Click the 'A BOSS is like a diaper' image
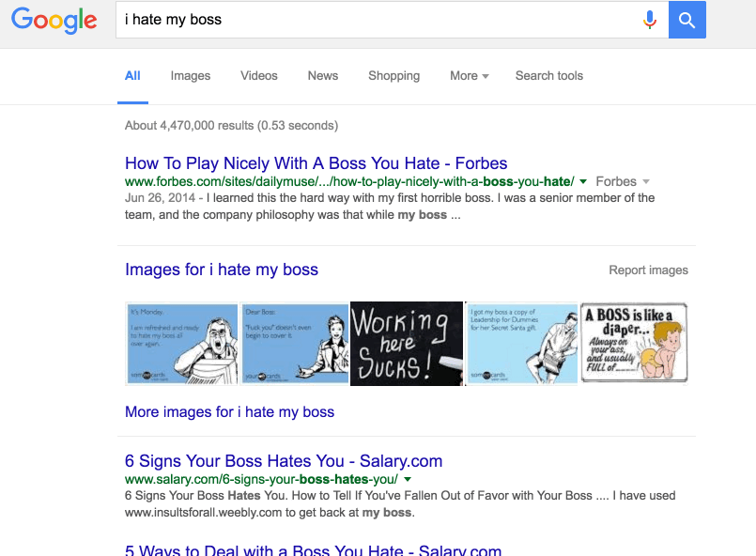 tap(634, 342)
